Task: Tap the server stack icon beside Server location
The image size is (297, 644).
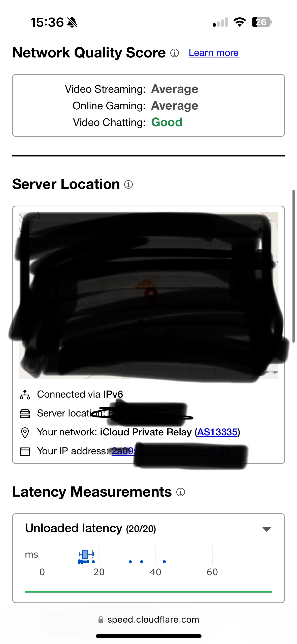Action: (x=25, y=413)
